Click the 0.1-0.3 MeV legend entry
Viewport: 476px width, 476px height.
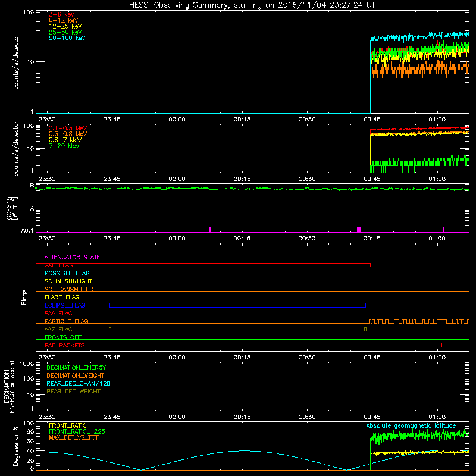click(68, 128)
